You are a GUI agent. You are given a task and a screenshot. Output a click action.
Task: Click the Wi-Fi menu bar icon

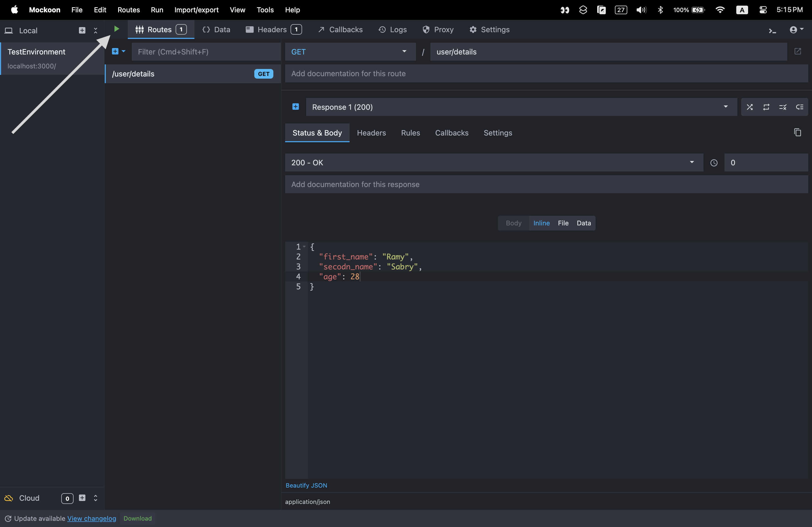click(x=720, y=10)
